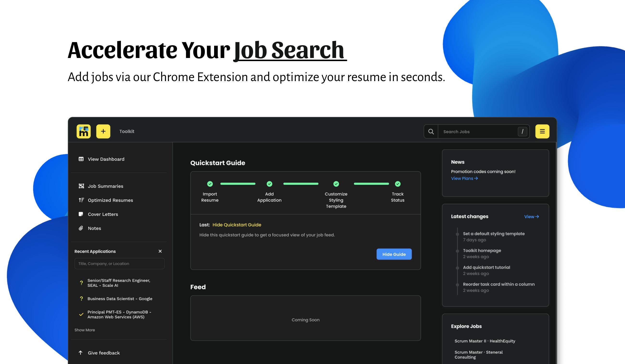Go to Job Summaries

click(x=105, y=186)
